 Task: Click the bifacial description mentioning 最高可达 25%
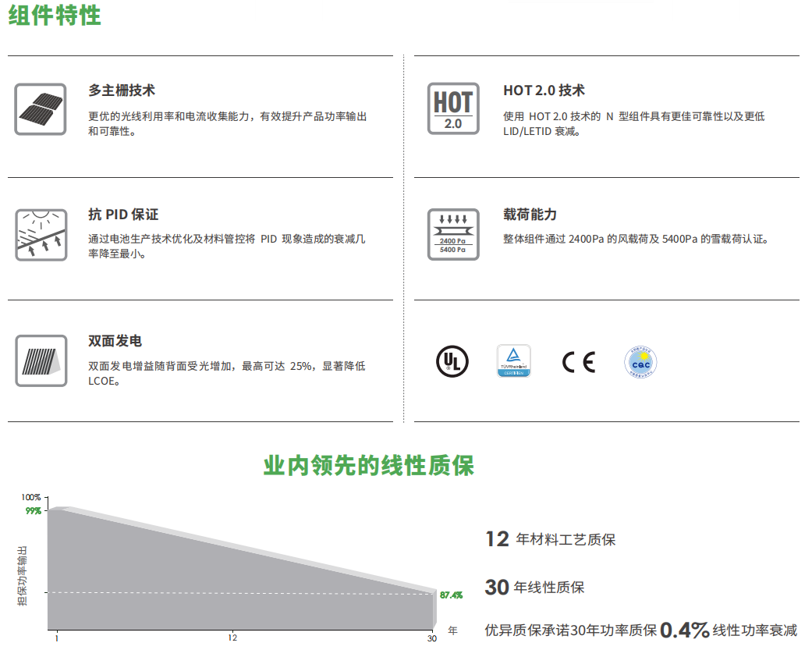coord(227,373)
